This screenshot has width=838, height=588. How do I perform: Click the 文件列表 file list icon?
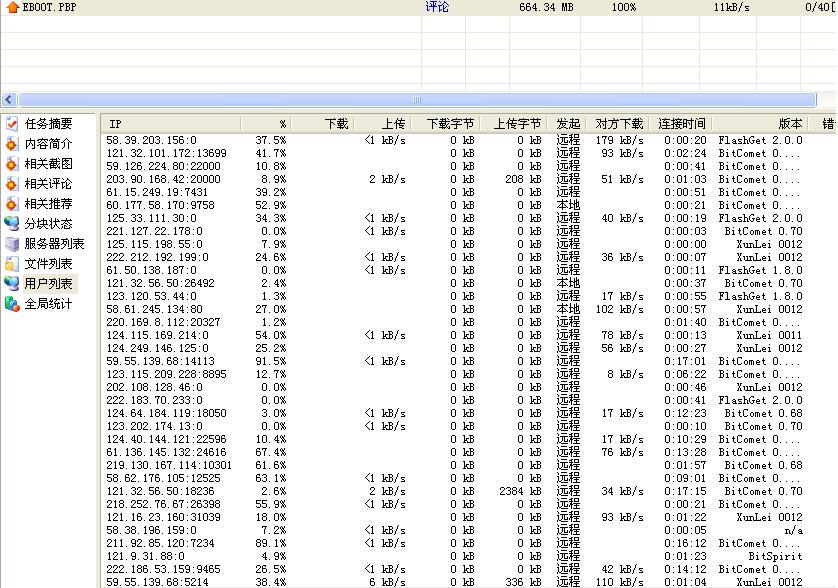[12, 264]
